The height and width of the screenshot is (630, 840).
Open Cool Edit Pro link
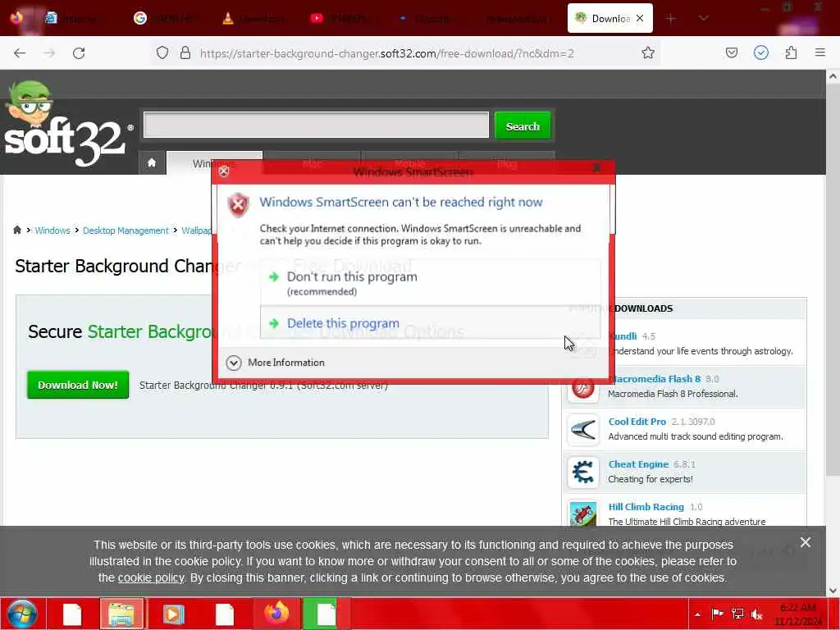pos(637,422)
